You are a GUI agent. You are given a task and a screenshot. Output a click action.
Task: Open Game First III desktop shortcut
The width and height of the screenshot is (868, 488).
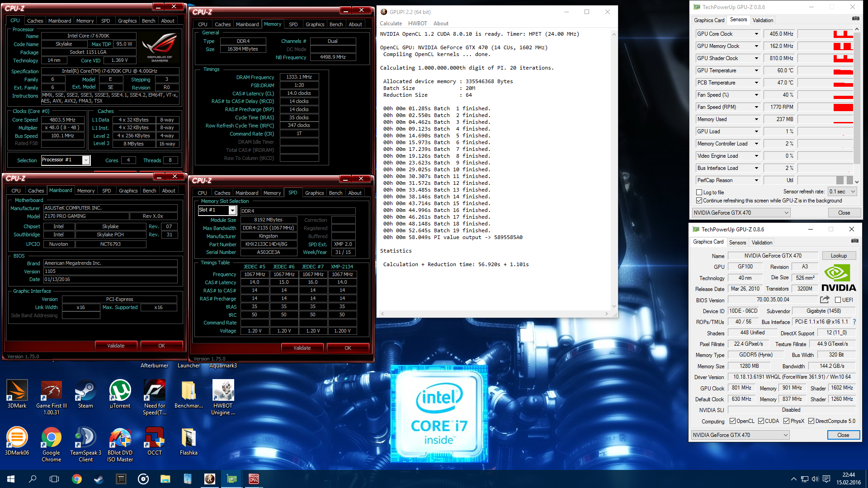click(x=52, y=397)
